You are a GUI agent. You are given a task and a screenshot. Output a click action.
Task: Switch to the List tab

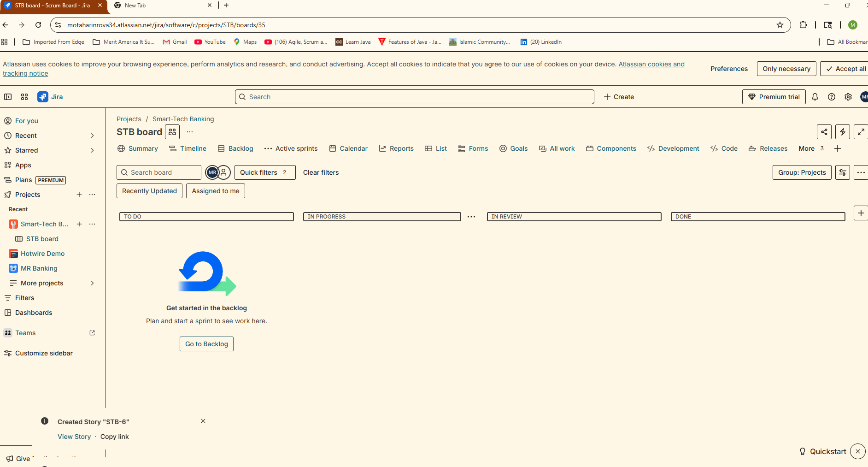[x=436, y=148]
